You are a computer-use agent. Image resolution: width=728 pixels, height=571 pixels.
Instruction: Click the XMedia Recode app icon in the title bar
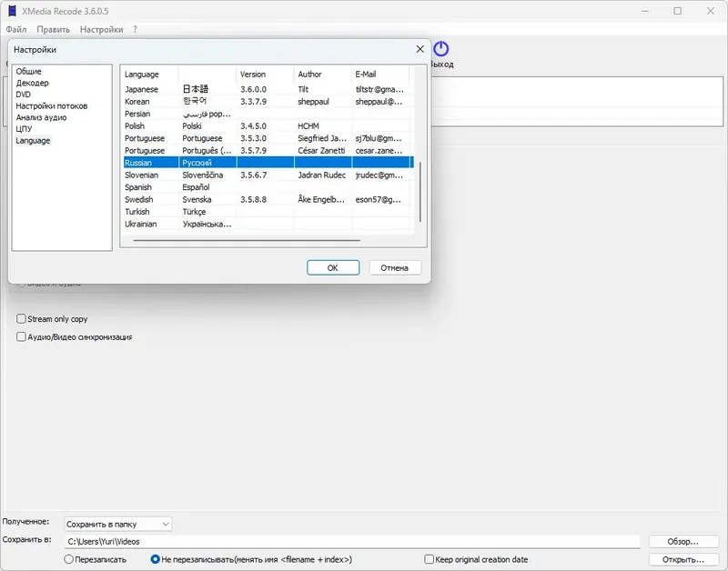12,11
